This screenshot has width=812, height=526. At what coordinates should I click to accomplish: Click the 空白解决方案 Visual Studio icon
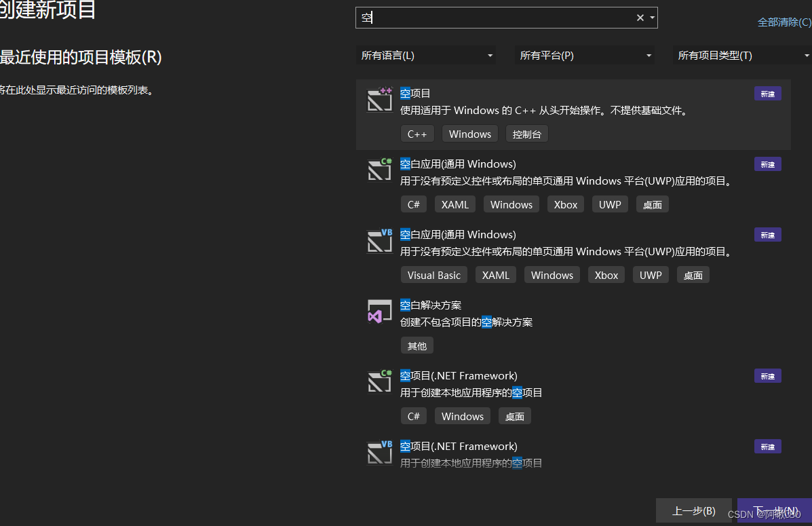(380, 312)
